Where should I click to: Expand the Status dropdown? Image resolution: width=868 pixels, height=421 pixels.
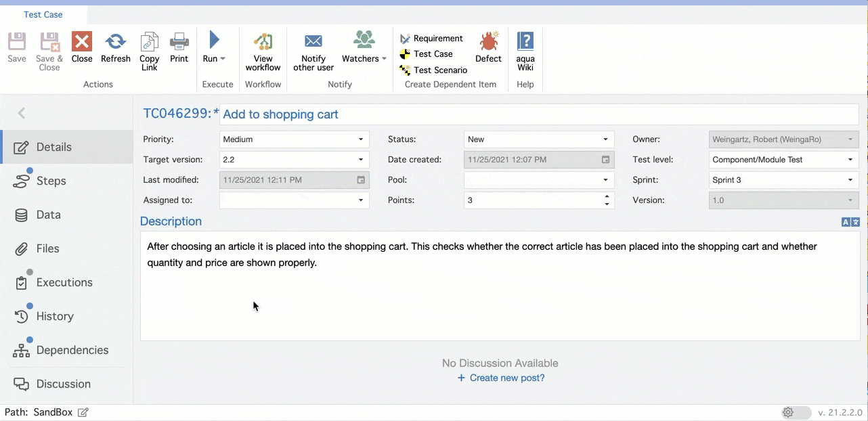605,139
